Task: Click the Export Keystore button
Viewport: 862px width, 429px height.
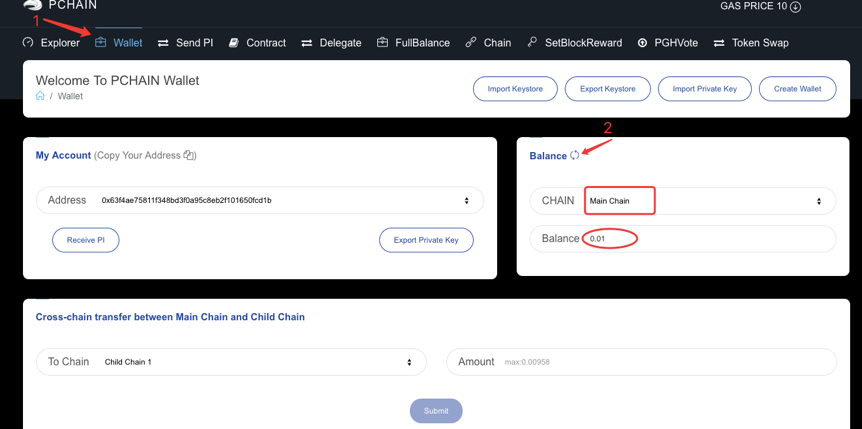Action: click(x=607, y=89)
